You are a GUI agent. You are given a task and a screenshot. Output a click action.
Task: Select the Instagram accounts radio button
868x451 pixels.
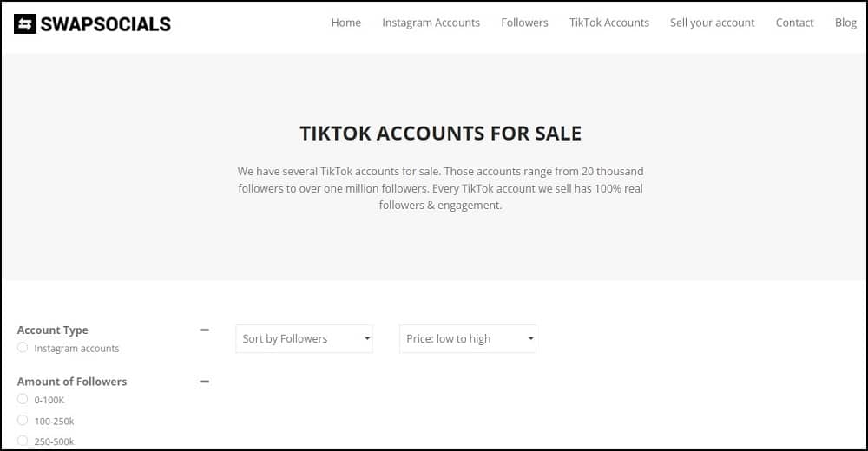pos(23,348)
